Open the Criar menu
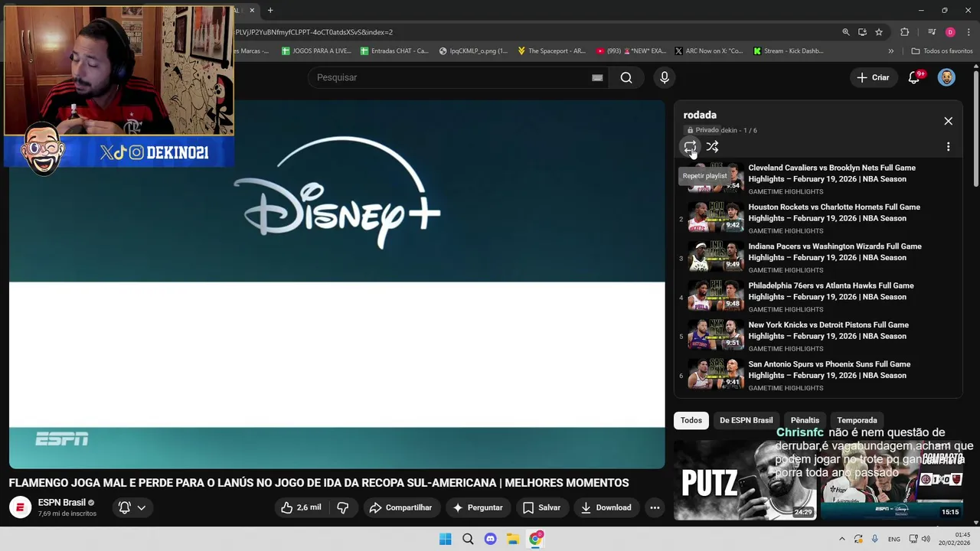 pos(873,77)
